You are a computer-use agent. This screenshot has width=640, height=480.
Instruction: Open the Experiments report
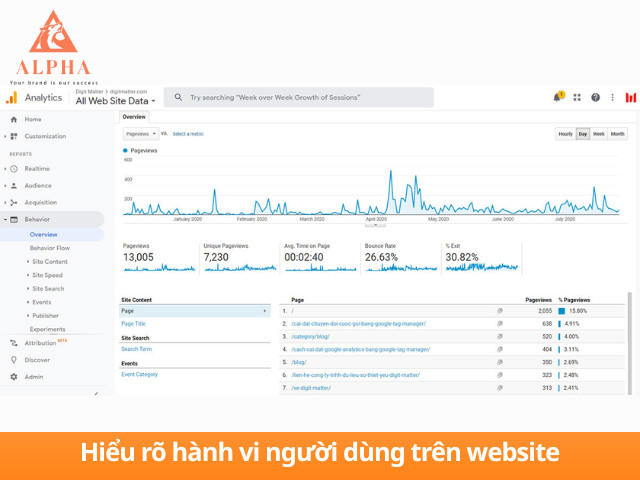[x=47, y=329]
